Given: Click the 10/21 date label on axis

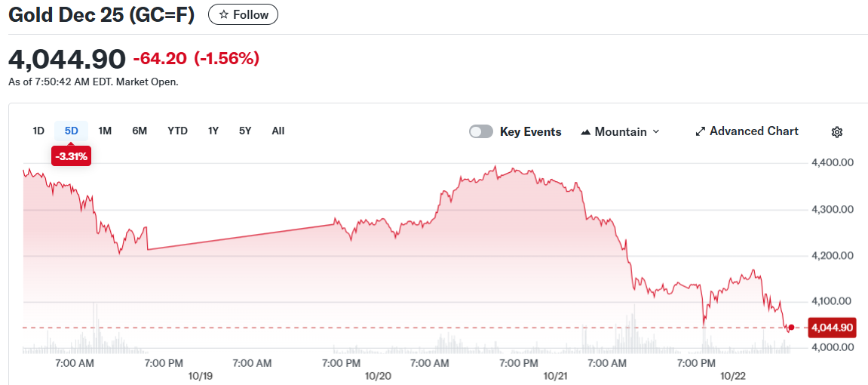Looking at the screenshot, I should [555, 375].
